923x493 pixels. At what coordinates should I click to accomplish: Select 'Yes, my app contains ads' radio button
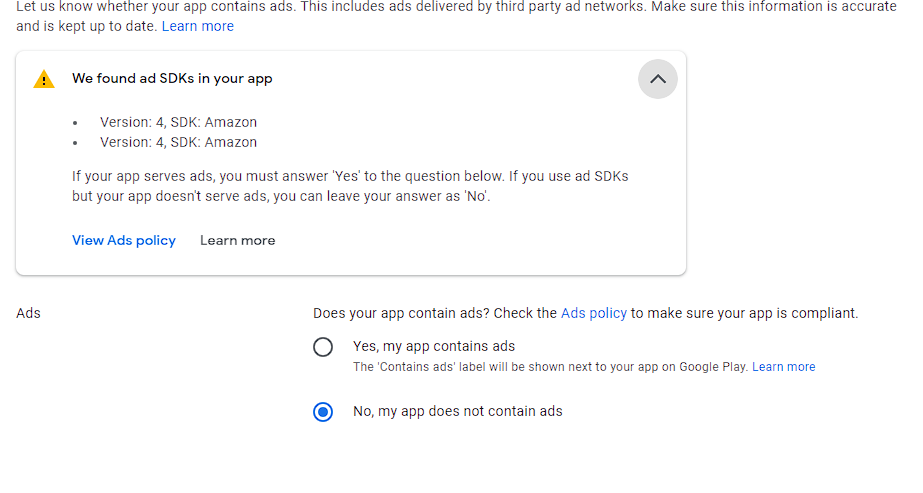pyautogui.click(x=323, y=347)
